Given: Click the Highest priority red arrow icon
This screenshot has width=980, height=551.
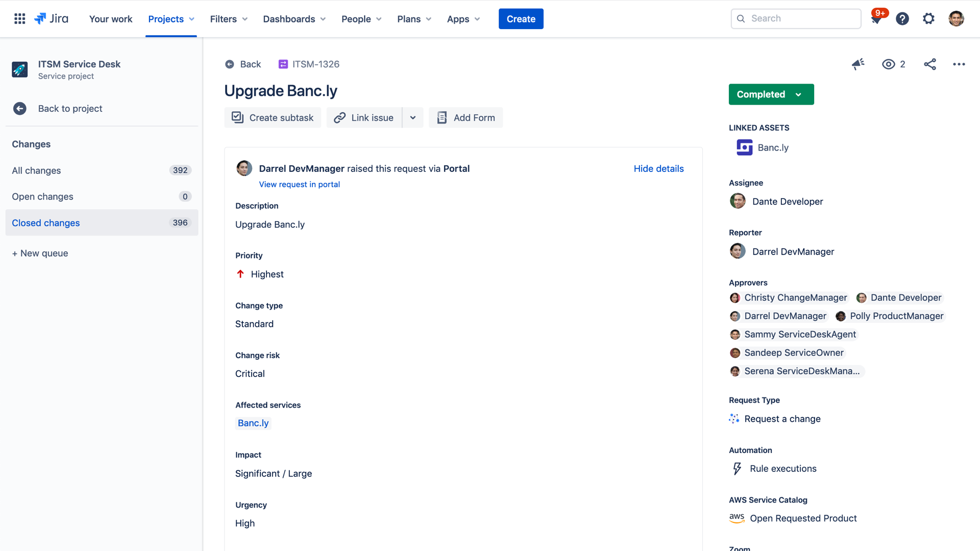Looking at the screenshot, I should click(240, 274).
